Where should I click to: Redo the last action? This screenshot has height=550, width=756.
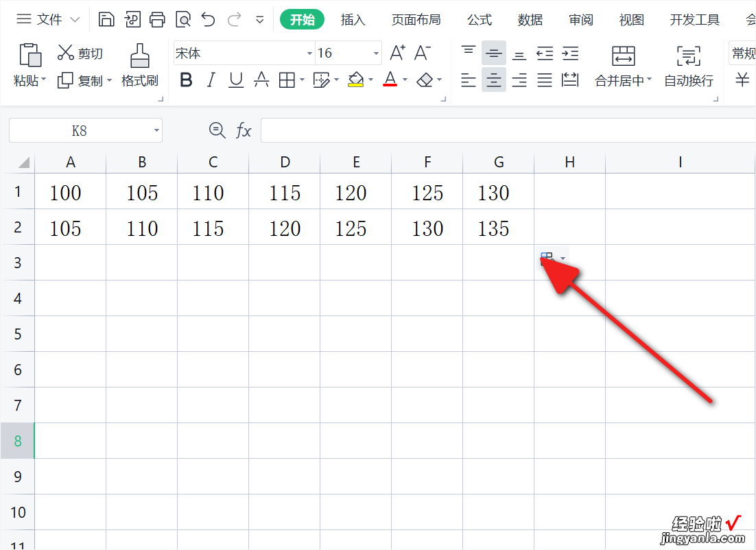[x=235, y=20]
